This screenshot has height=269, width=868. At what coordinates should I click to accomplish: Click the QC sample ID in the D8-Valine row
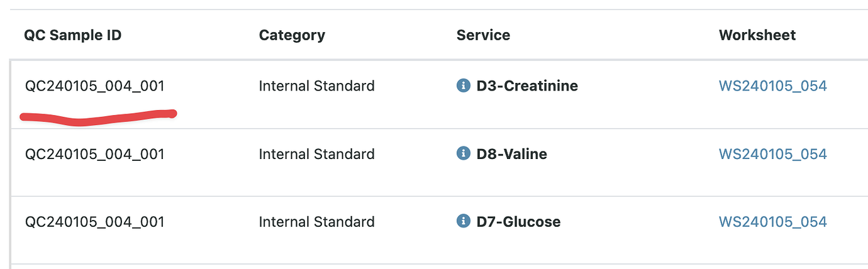[x=94, y=154]
